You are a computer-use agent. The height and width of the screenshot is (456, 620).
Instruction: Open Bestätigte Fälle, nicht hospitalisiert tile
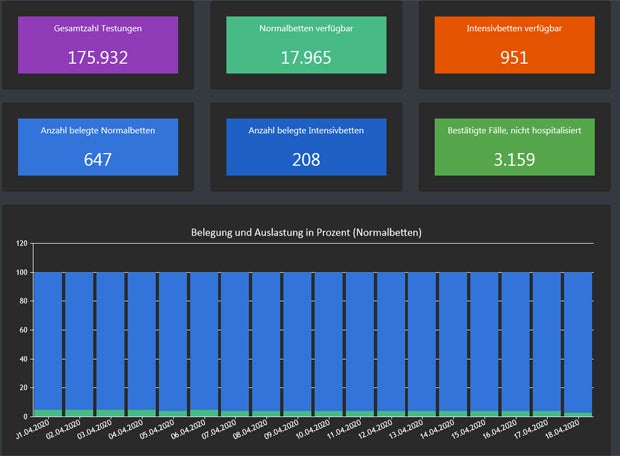512,147
